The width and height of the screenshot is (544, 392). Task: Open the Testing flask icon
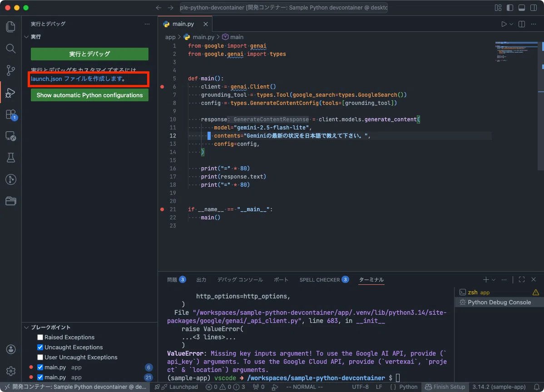pyautogui.click(x=11, y=158)
